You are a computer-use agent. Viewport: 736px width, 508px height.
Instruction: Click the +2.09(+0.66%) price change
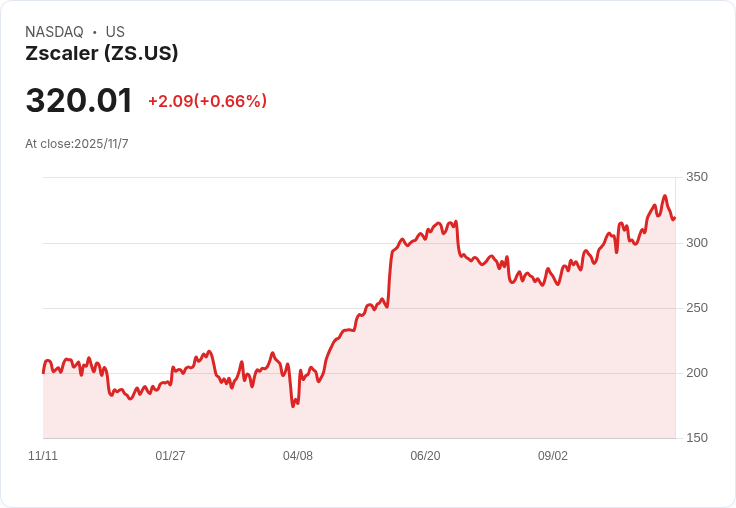(207, 101)
